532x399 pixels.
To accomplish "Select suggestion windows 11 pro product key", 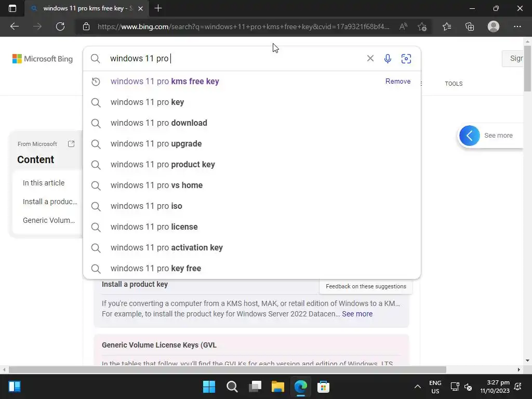I will (x=252, y=165).
